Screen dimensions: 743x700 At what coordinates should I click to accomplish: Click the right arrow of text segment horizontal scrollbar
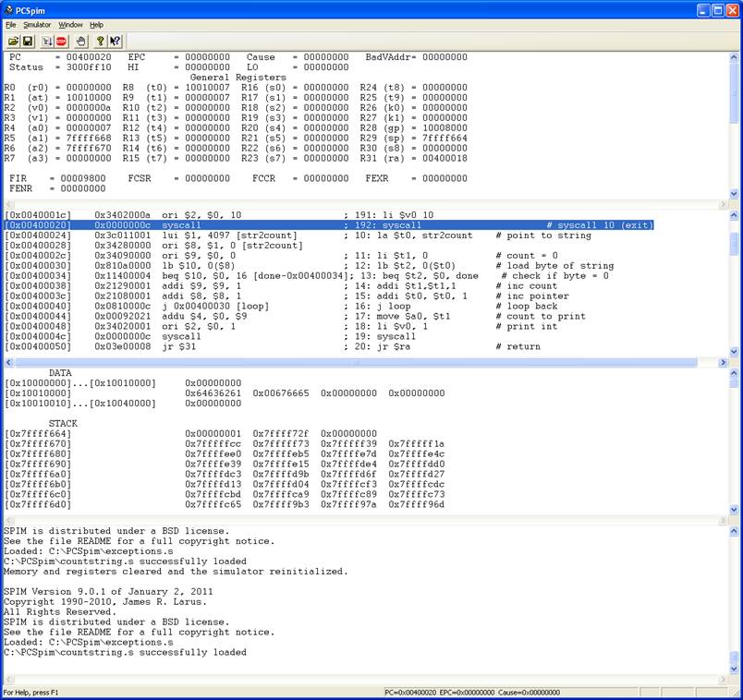723,363
